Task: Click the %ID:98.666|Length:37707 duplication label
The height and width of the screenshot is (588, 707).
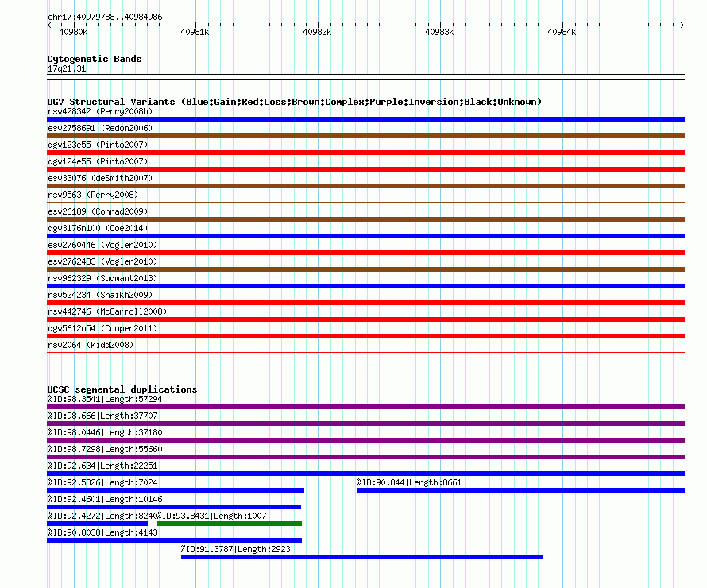Action: [102, 416]
